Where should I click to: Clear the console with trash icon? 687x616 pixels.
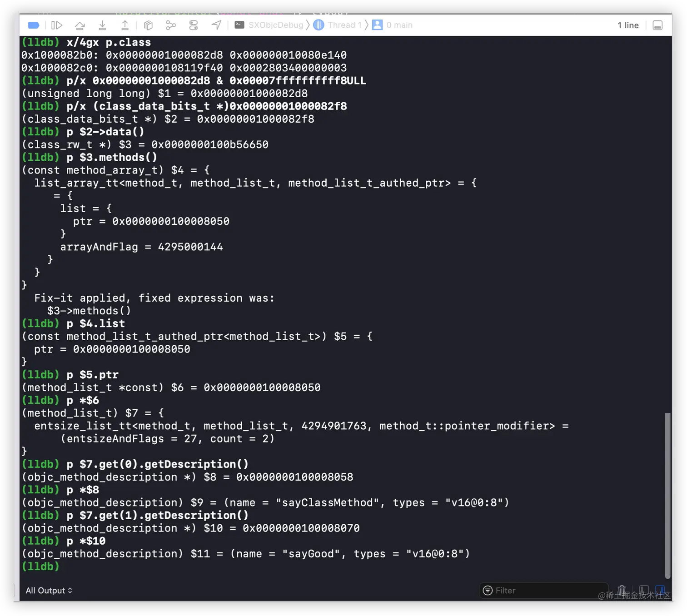pyautogui.click(x=622, y=591)
